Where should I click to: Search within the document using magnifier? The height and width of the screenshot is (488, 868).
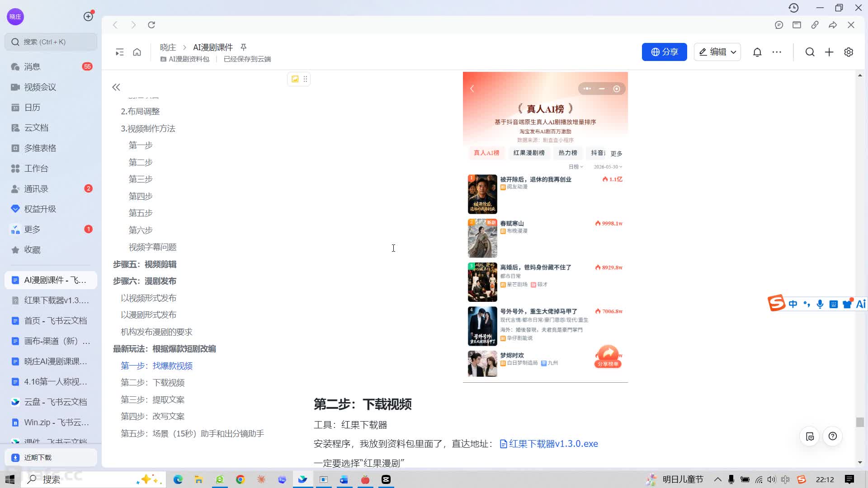coord(810,52)
